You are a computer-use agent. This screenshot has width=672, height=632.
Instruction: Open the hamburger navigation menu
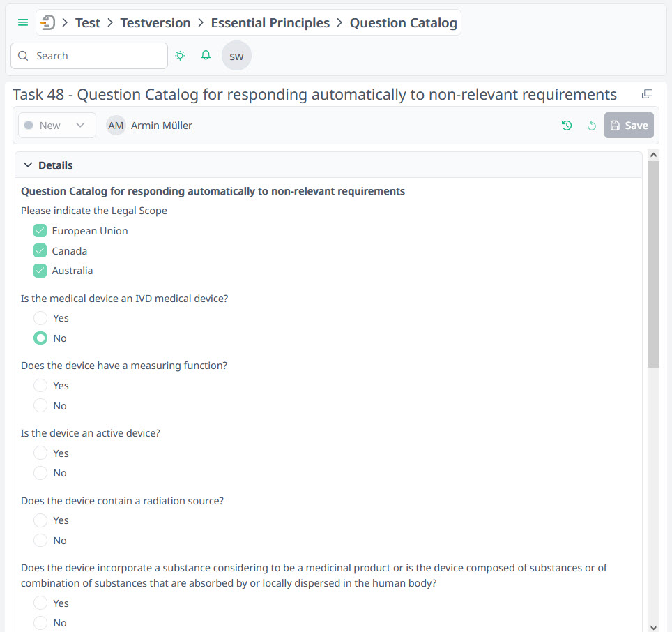click(x=22, y=22)
